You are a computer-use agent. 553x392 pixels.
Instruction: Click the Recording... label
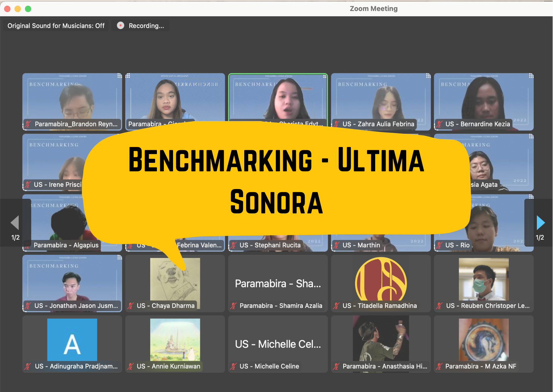coord(146,26)
